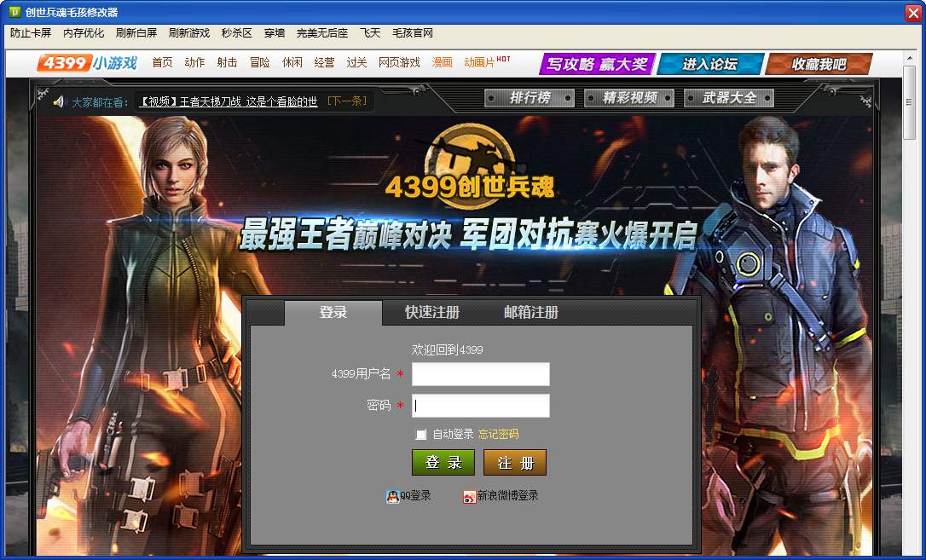Select the 穿墙 menu item
926x560 pixels.
tap(274, 33)
